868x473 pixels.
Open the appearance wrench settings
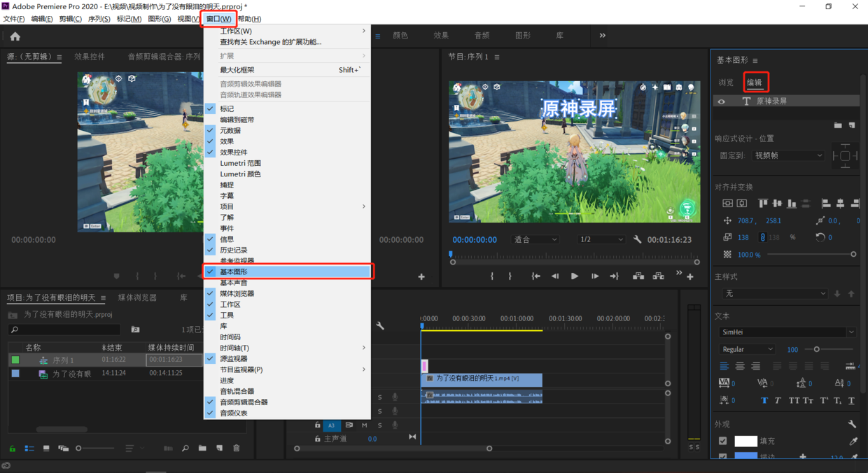coord(852,424)
